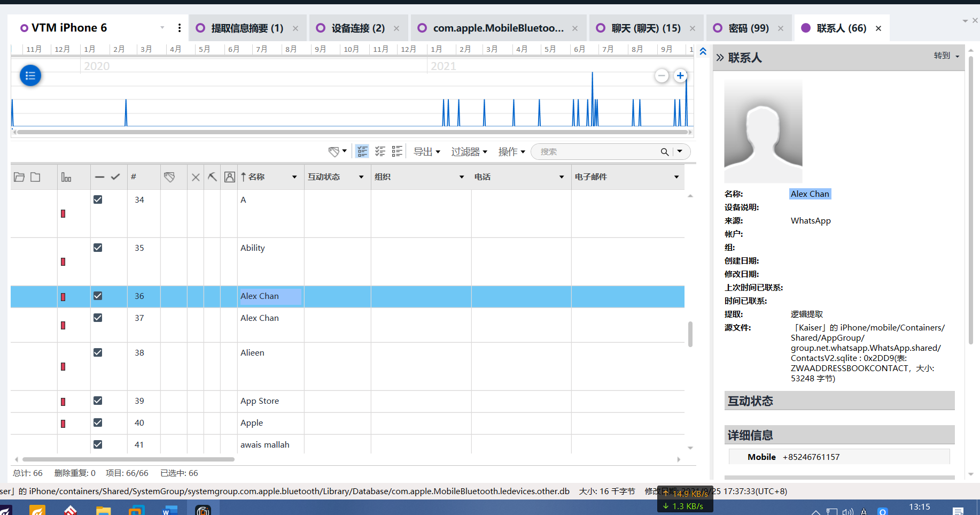Open the 组织 column filter arrow

tap(462, 177)
